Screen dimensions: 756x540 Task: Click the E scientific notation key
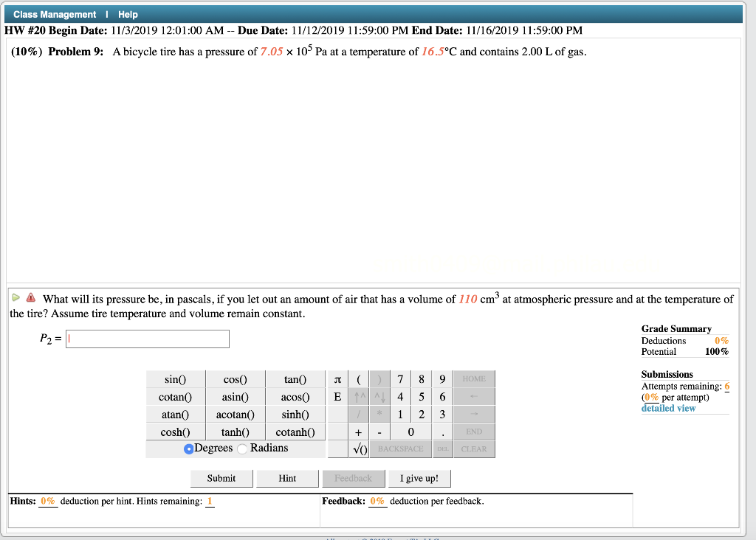tap(337, 397)
